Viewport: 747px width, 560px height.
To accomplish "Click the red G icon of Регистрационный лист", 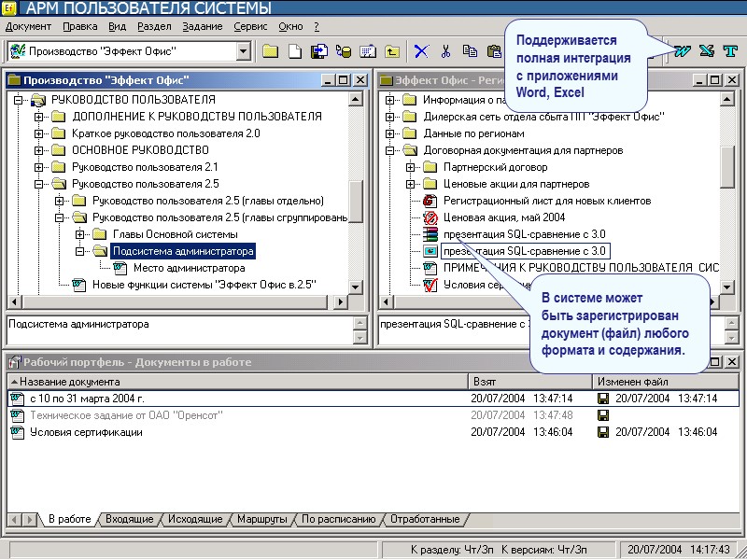I will (x=430, y=201).
